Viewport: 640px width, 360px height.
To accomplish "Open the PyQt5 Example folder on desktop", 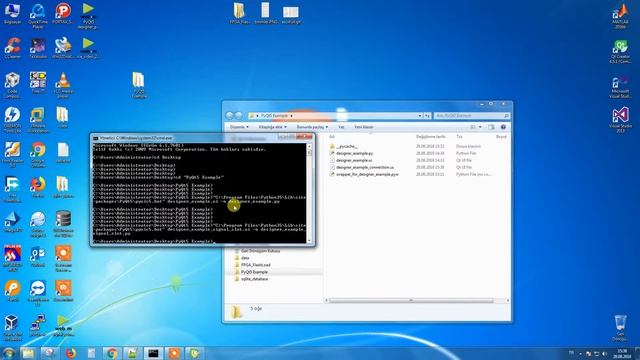I will [139, 85].
